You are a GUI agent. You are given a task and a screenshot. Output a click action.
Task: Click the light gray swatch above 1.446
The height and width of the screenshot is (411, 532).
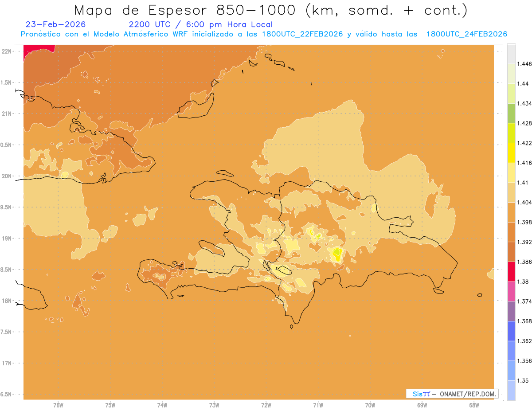pyautogui.click(x=511, y=54)
